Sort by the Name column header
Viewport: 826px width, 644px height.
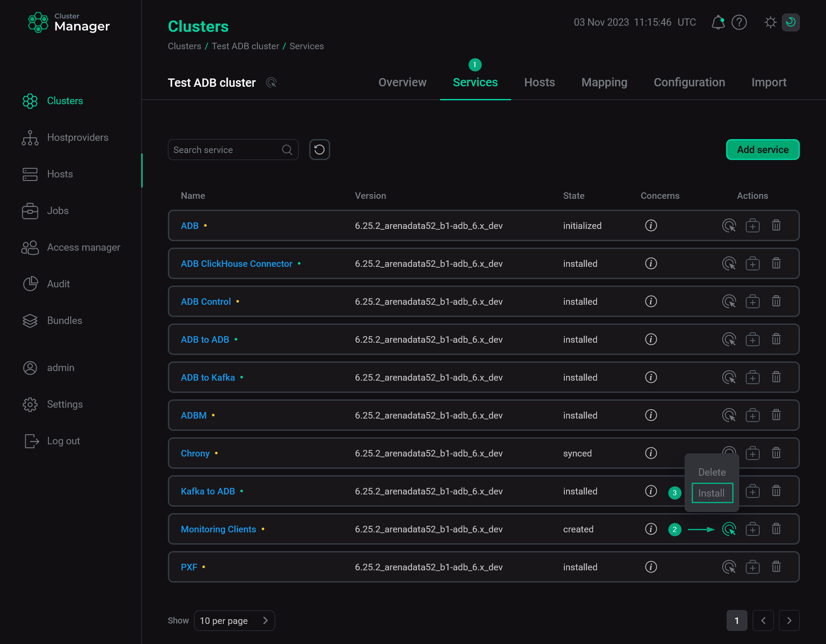pyautogui.click(x=193, y=196)
